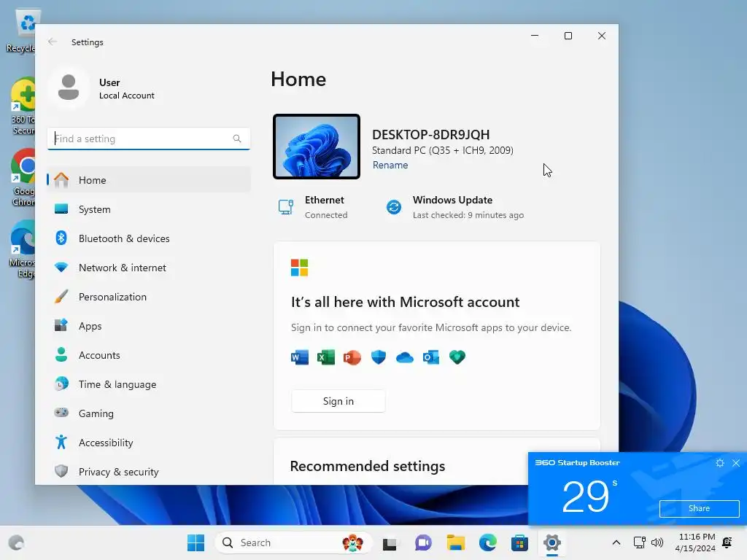The image size is (747, 560).
Task: Open Accessibility settings
Action: point(149,443)
